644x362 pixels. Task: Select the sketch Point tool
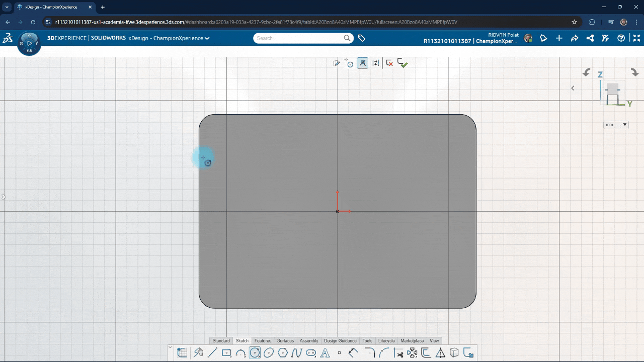(x=339, y=353)
